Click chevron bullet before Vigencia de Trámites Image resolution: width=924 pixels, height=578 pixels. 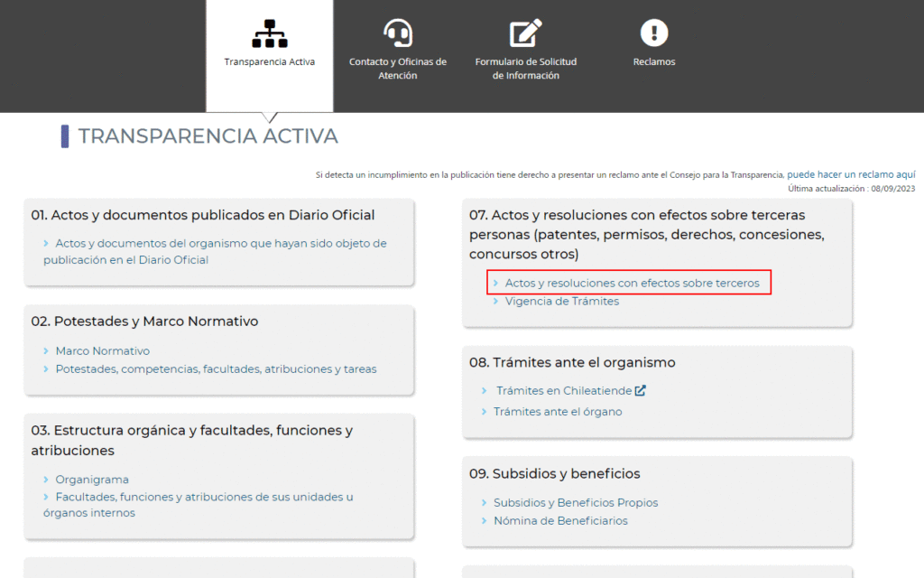(x=495, y=302)
